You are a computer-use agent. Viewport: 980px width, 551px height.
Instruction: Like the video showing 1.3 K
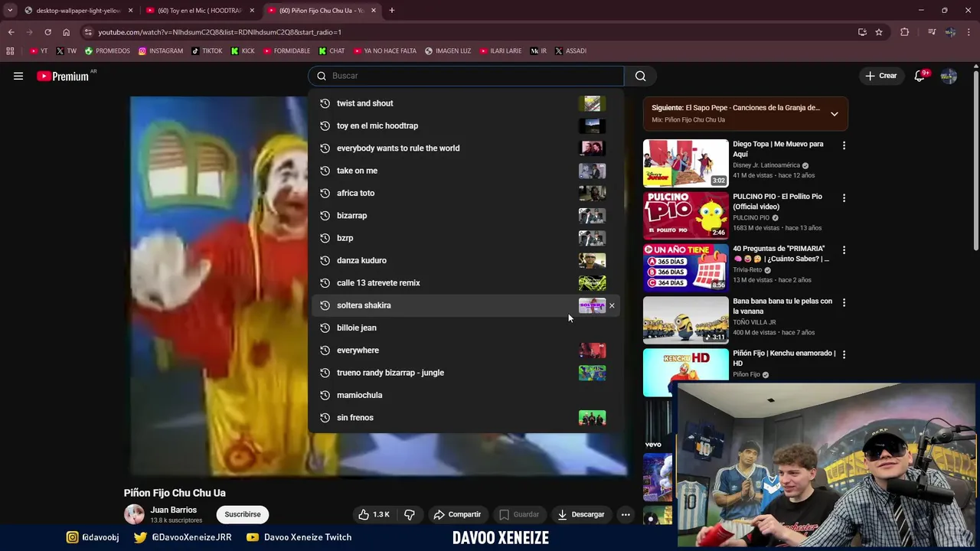click(374, 514)
